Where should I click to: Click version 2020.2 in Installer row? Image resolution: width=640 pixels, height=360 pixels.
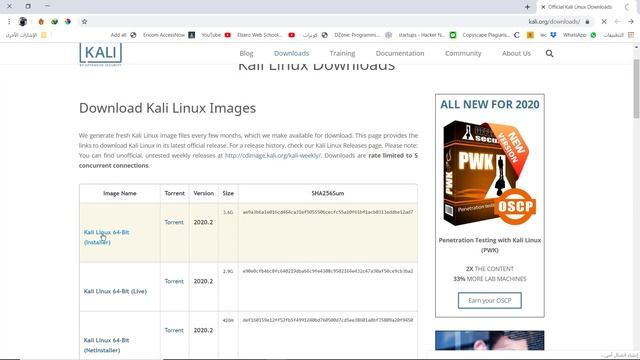203,222
